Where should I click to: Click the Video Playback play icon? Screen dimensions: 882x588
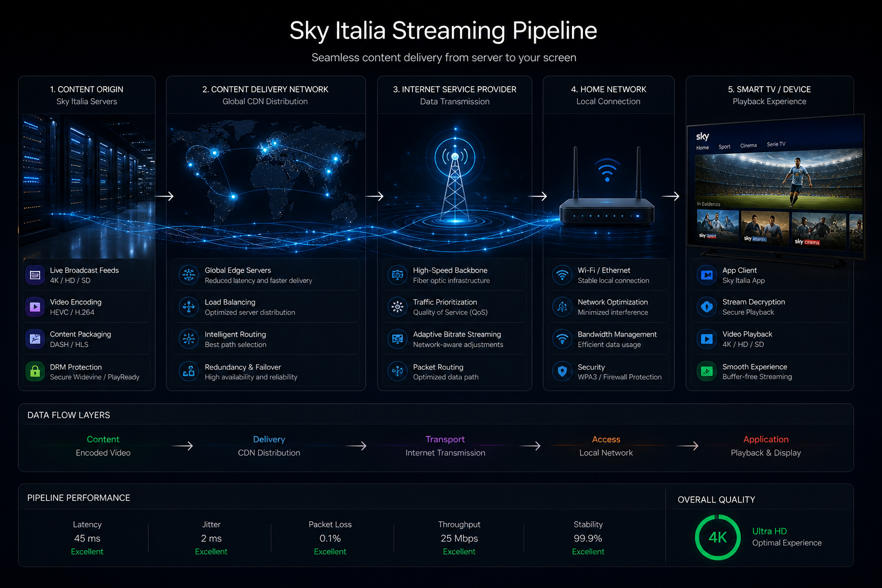pos(707,339)
